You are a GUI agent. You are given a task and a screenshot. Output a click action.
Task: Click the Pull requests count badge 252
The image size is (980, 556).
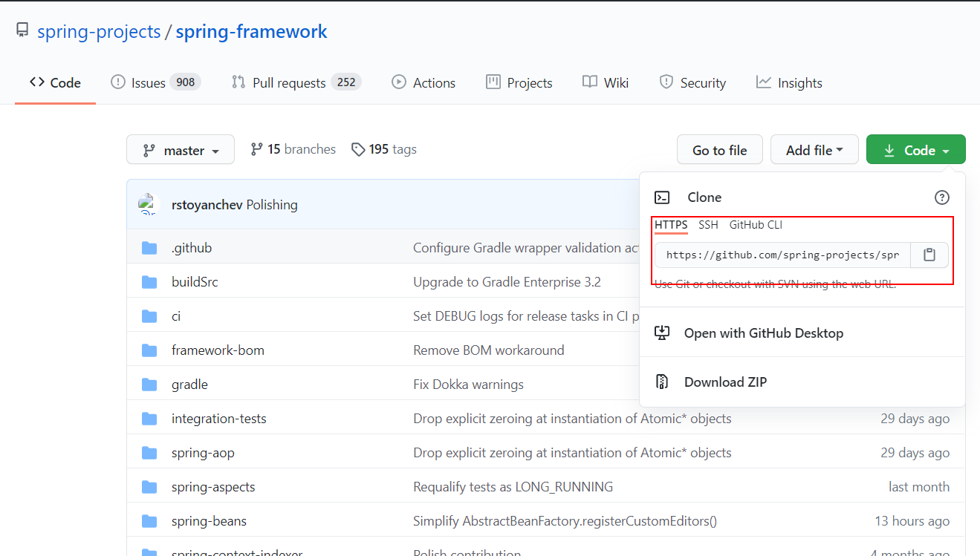(x=346, y=82)
